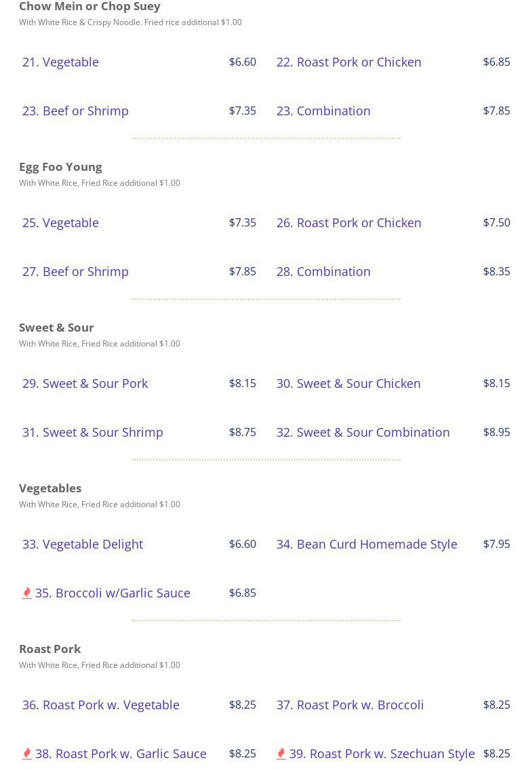
Task: Select 36. Roast Pork w. Vegetable
Action: [x=100, y=705]
